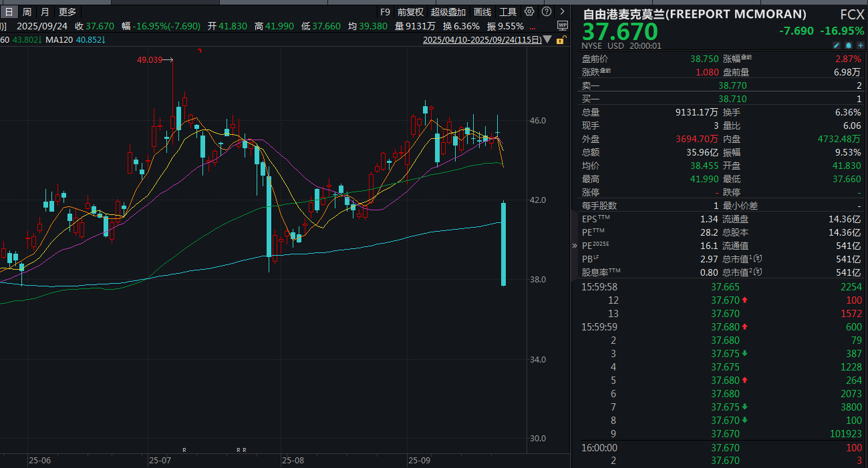Add FCX to watchlist with plus icon

coord(860,45)
